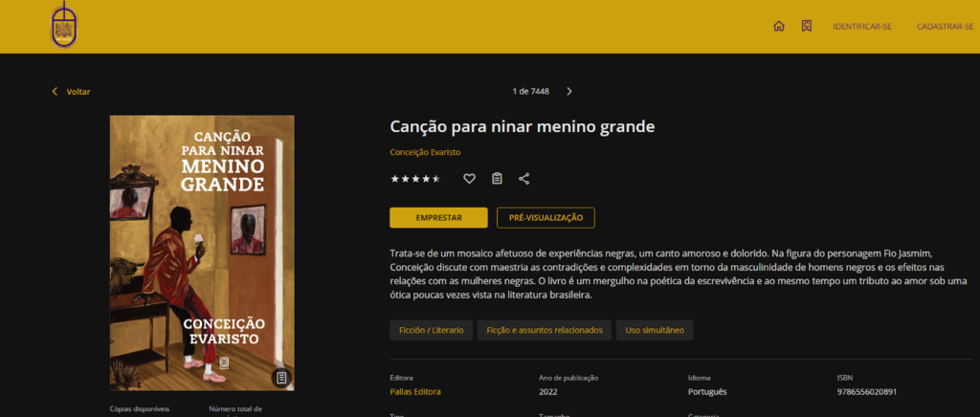The image size is (980, 417).
Task: Select the Ficción / Literario tag
Action: 430,330
